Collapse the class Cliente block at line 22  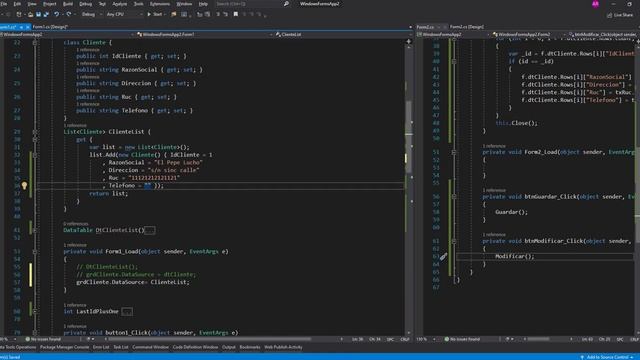pyautogui.click(x=35, y=42)
